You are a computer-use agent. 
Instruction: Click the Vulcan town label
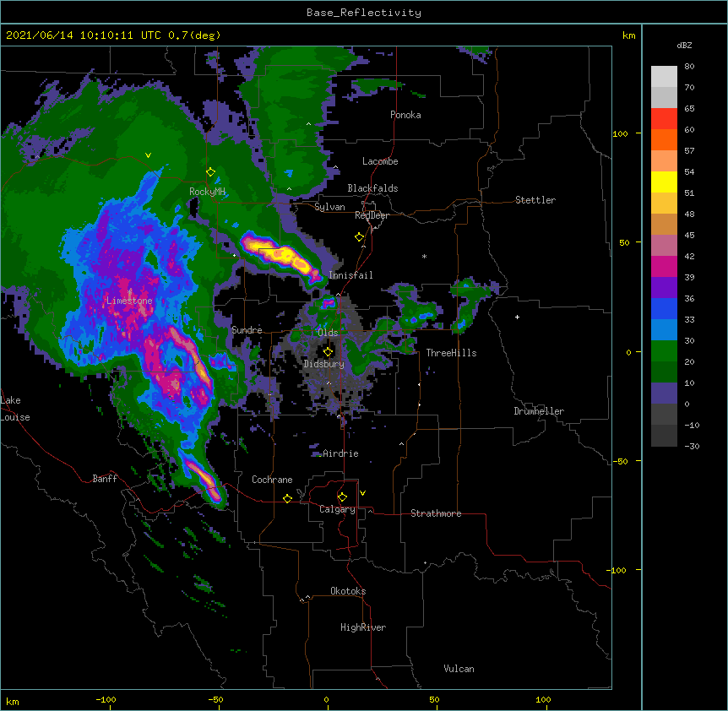(459, 669)
